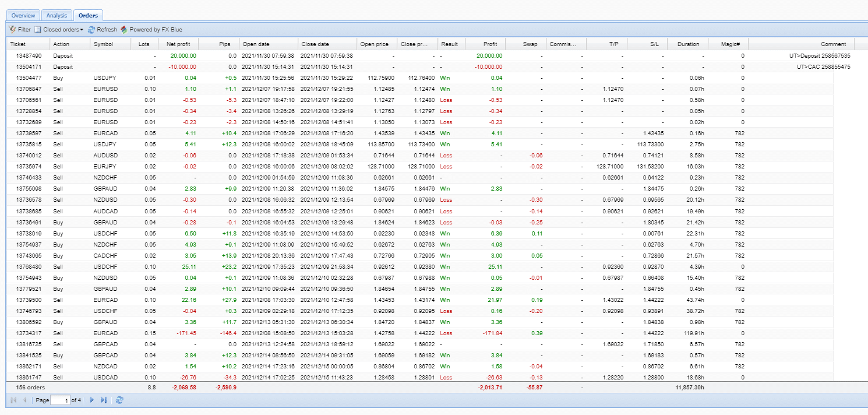Screen dimensions: 868x415
Task: Sort by the Swap column header
Action: click(x=525, y=44)
